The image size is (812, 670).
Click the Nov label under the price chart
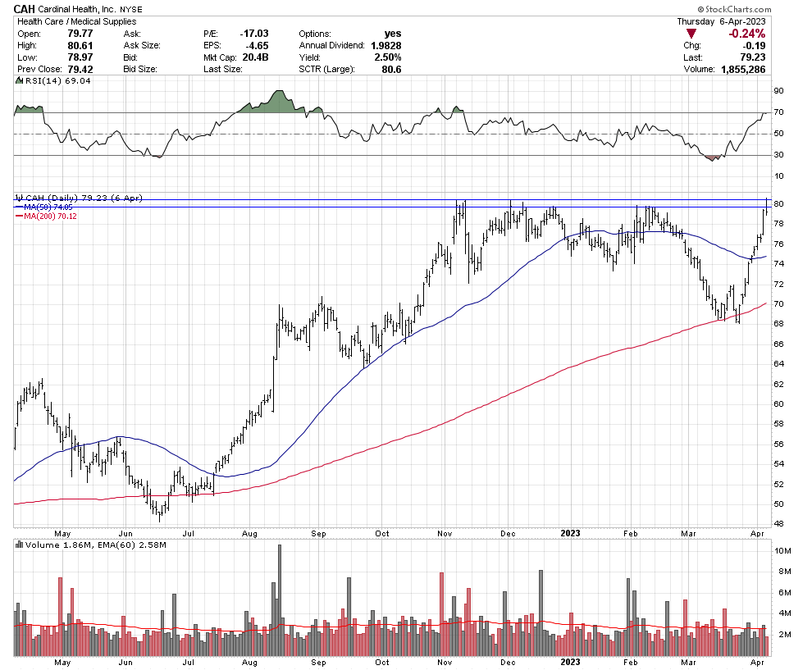pos(445,533)
